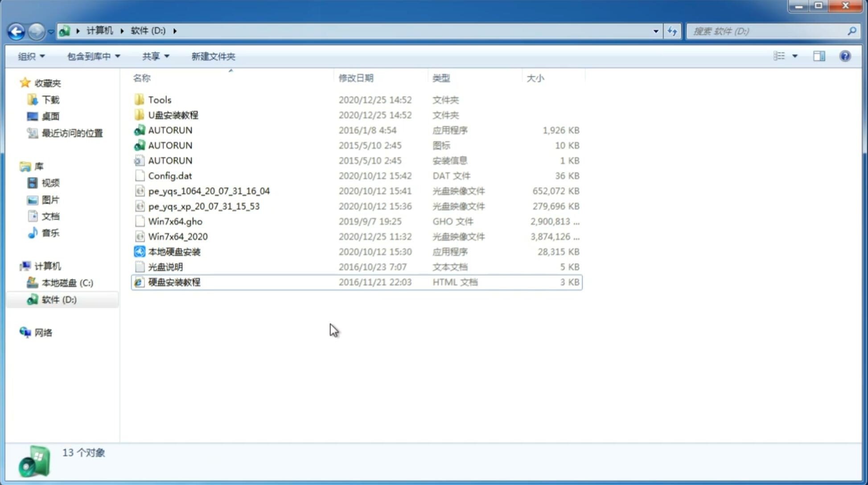Launch 本地硬盘安装 application

(x=173, y=251)
